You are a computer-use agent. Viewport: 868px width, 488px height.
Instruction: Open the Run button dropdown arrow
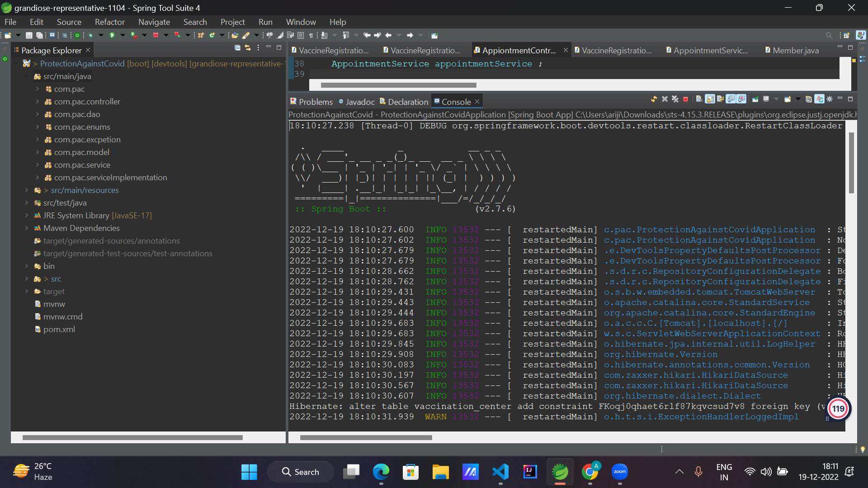coord(123,35)
